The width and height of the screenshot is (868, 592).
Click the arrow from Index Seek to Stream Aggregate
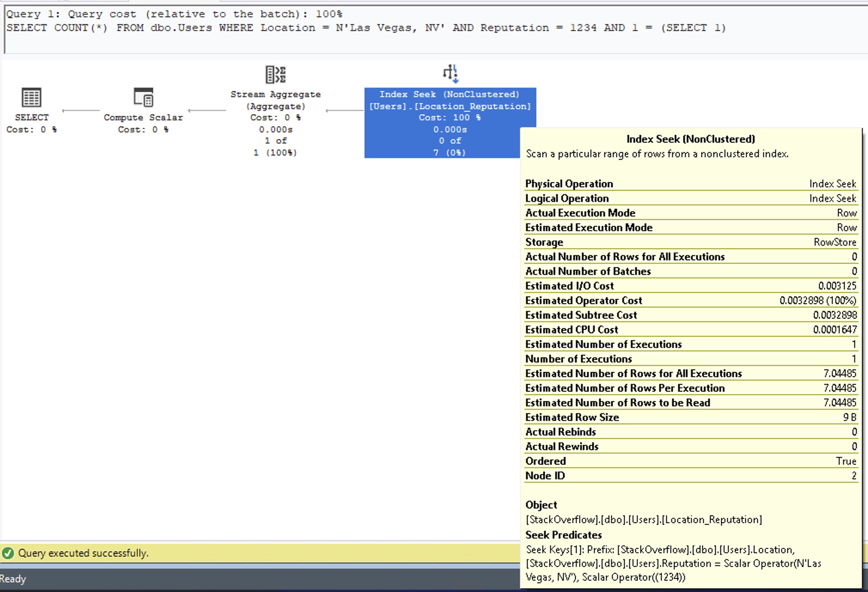click(x=345, y=110)
